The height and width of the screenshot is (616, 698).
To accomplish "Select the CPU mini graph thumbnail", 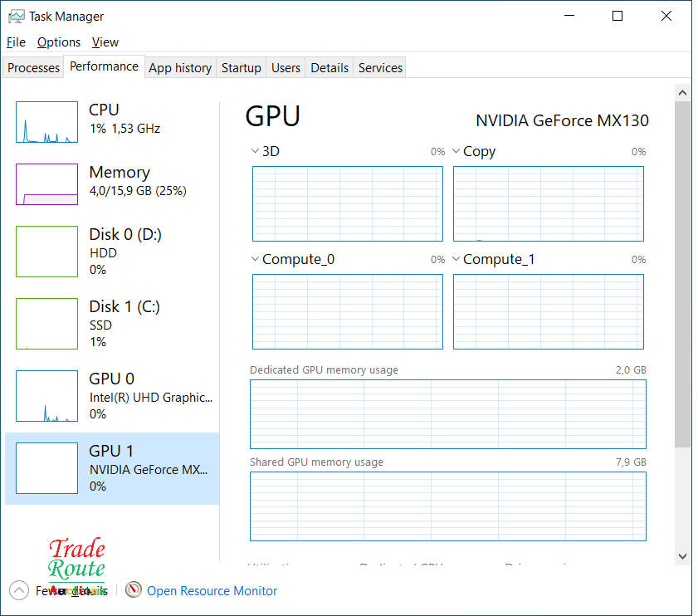I will tap(46, 122).
